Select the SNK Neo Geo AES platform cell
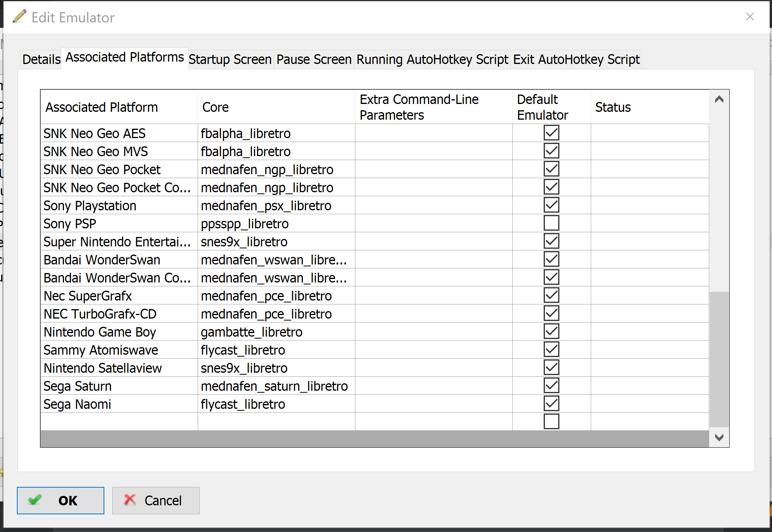The width and height of the screenshot is (772, 532). [119, 133]
